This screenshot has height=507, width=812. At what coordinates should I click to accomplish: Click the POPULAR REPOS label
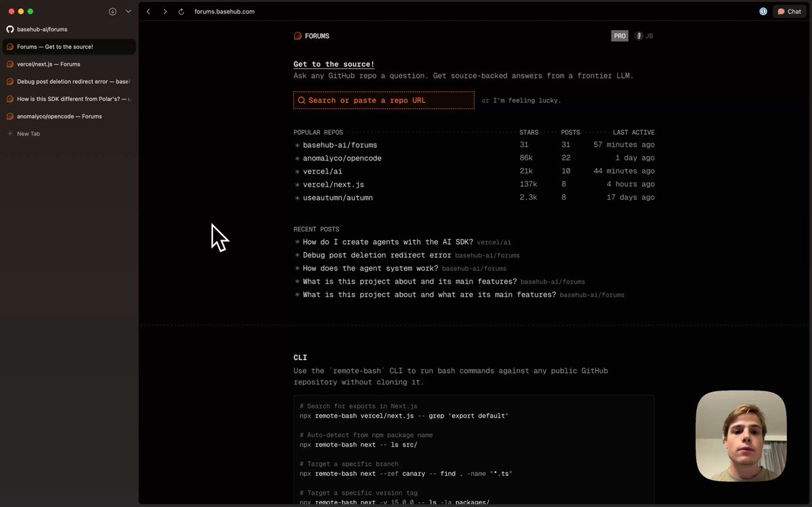click(x=318, y=133)
